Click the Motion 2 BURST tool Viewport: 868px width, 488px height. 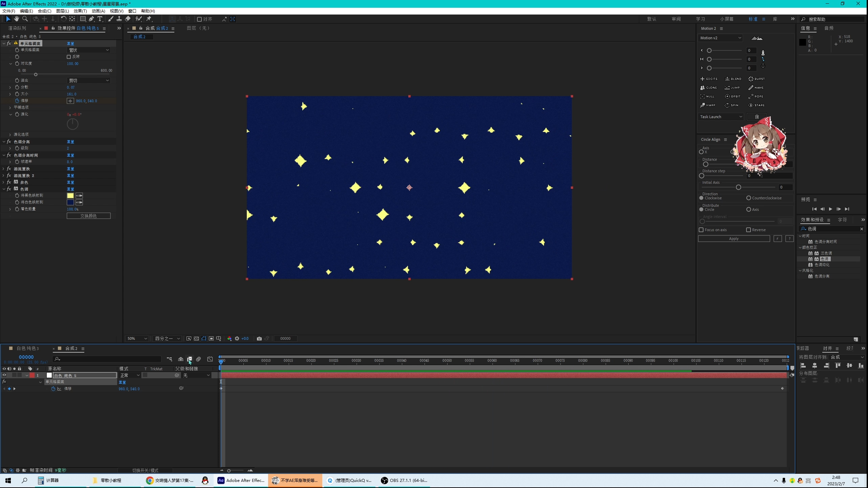756,79
